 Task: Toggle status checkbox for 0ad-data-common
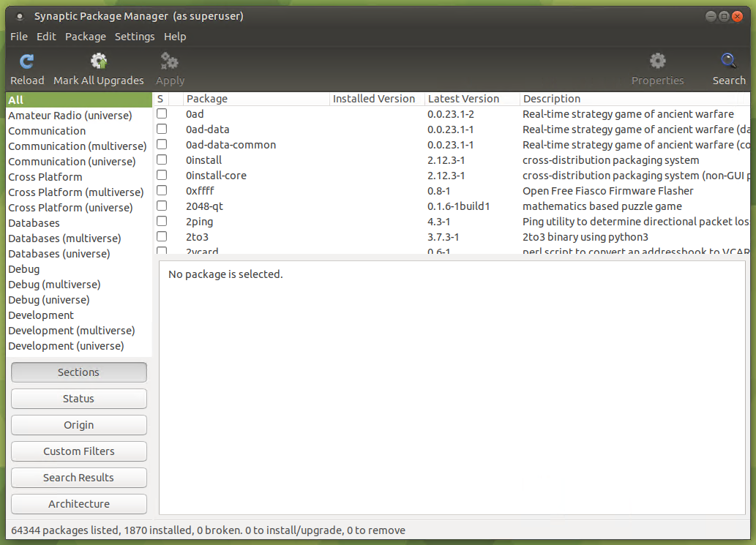click(162, 145)
